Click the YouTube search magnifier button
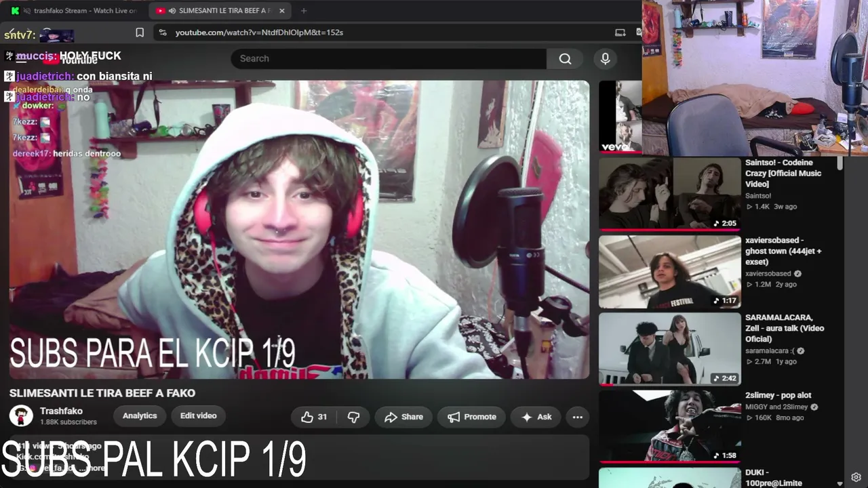The width and height of the screenshot is (868, 488). (565, 59)
